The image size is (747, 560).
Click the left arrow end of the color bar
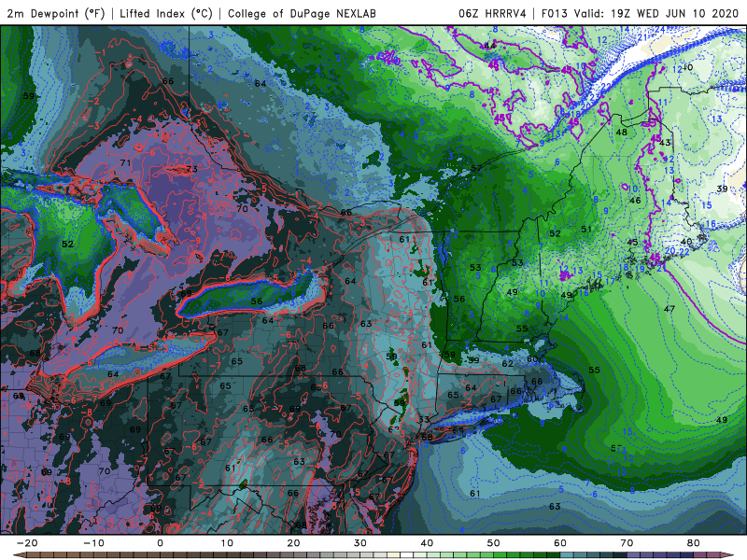click(19, 555)
